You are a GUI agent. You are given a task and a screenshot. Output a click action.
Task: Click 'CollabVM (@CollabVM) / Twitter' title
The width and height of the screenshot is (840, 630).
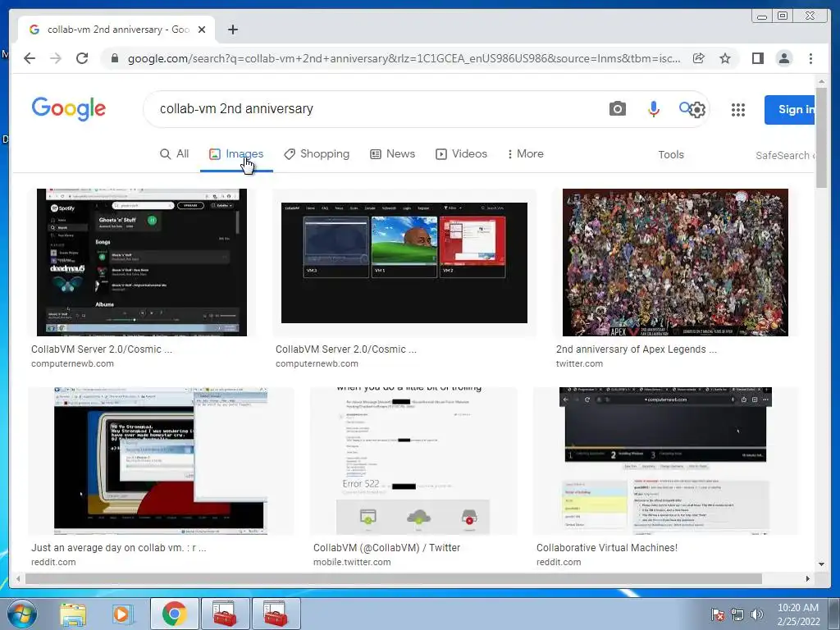pos(386,547)
